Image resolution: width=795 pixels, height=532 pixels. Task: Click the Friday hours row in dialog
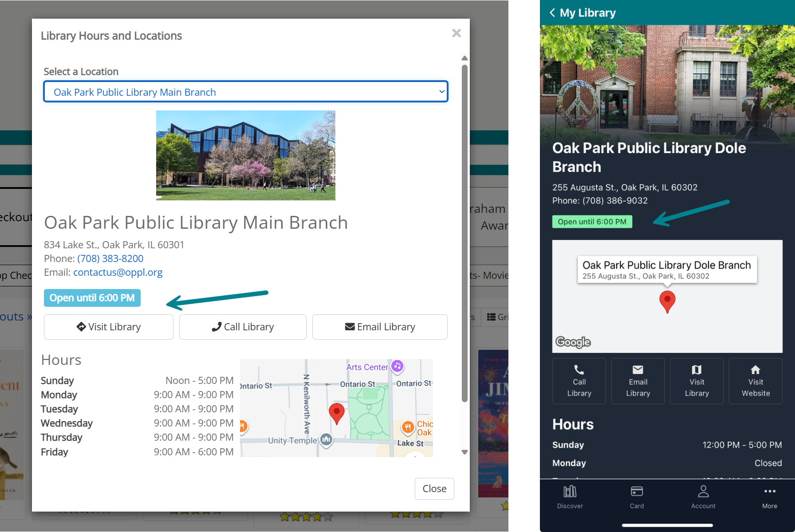[137, 452]
